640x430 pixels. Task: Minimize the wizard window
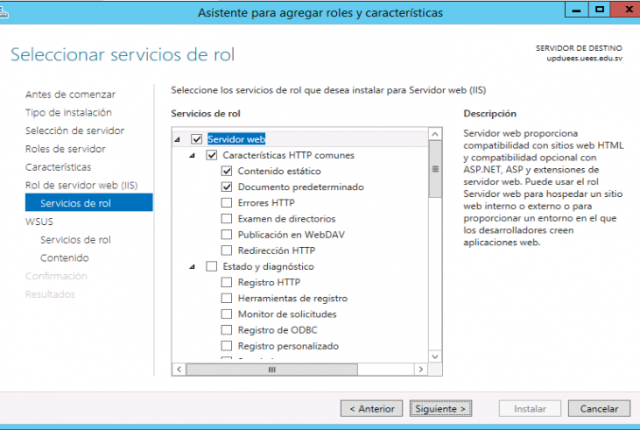(x=576, y=10)
